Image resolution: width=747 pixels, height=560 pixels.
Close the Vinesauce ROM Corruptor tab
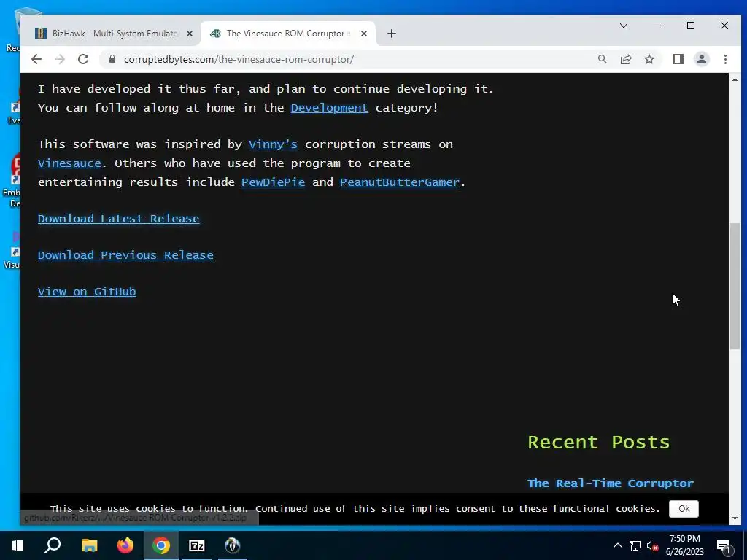364,34
